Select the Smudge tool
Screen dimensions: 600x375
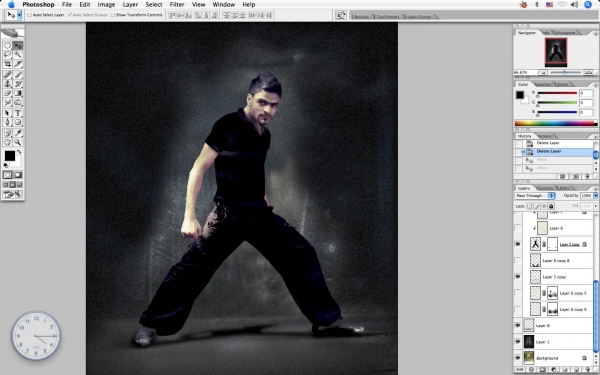click(x=7, y=102)
